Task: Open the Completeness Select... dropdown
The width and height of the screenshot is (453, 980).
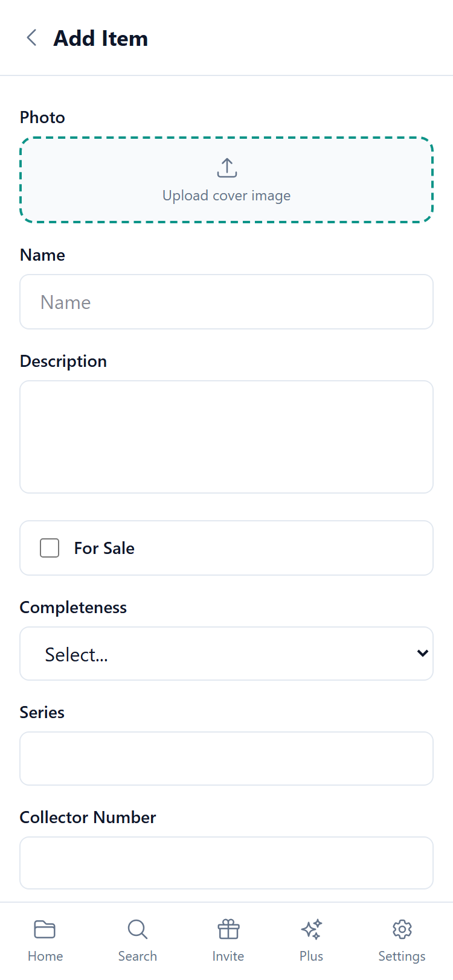Action: click(x=226, y=653)
